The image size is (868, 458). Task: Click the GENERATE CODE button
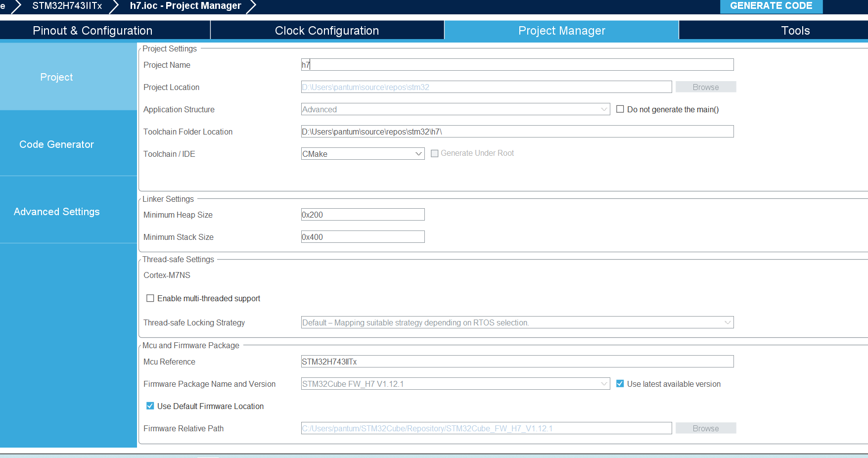point(771,6)
